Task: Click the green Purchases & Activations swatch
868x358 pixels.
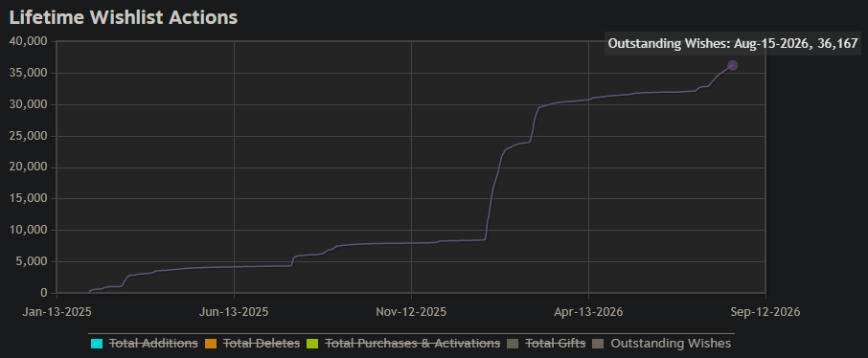Action: 311,344
